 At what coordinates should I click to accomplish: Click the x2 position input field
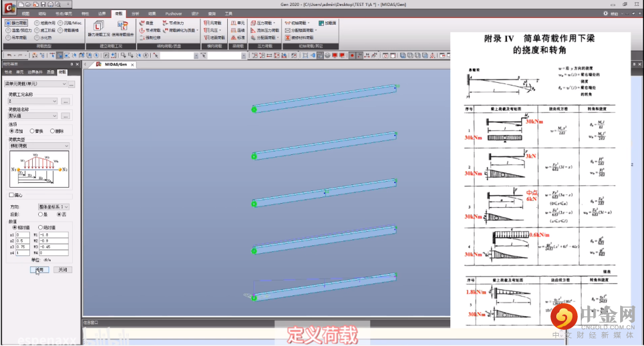(26, 241)
